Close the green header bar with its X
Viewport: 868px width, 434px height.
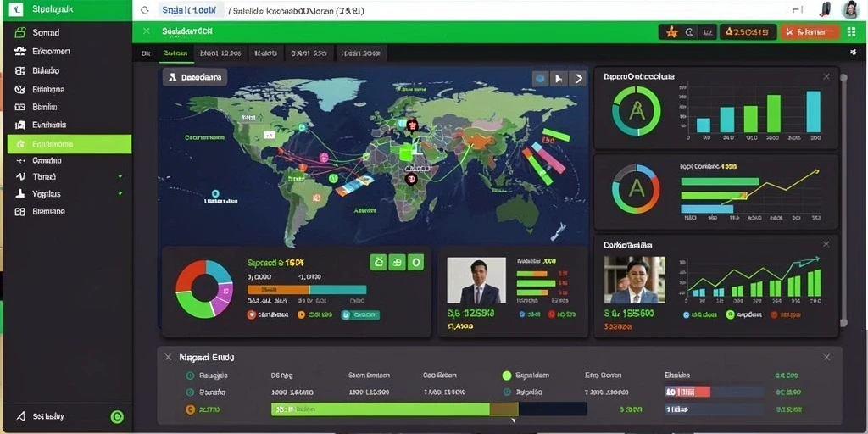pyautogui.click(x=146, y=31)
